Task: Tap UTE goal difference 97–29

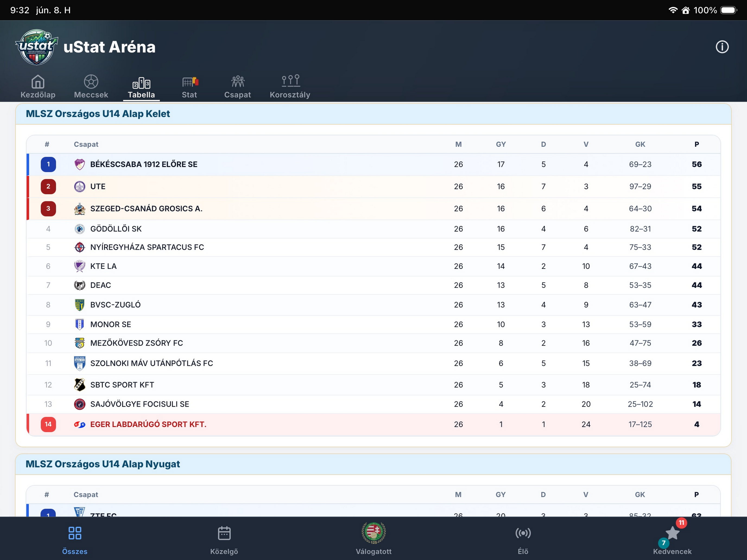Action: point(640,186)
